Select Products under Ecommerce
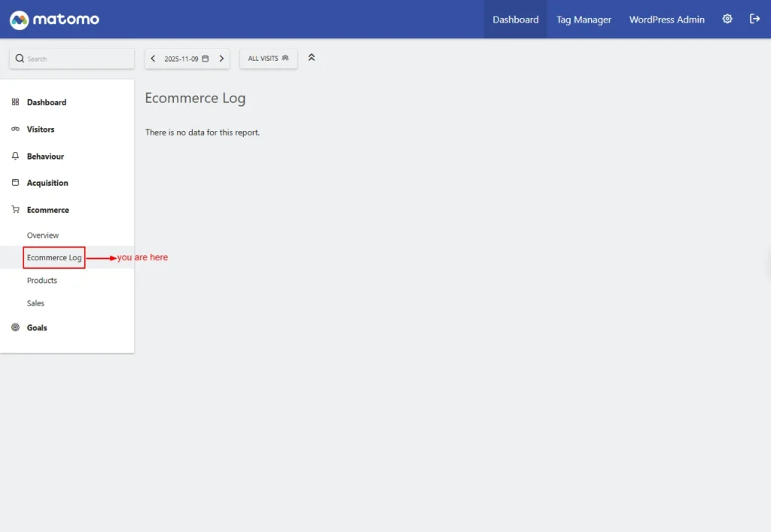Screen dimensions: 771x532 pos(42,281)
